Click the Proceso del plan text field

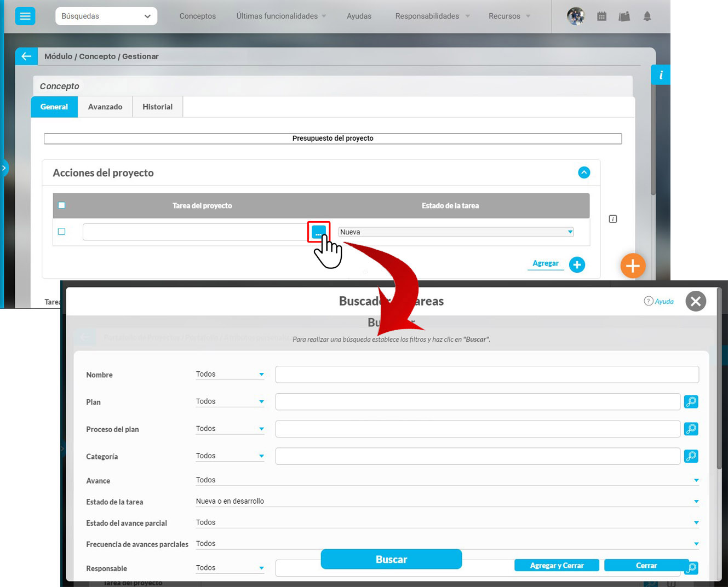pos(478,429)
